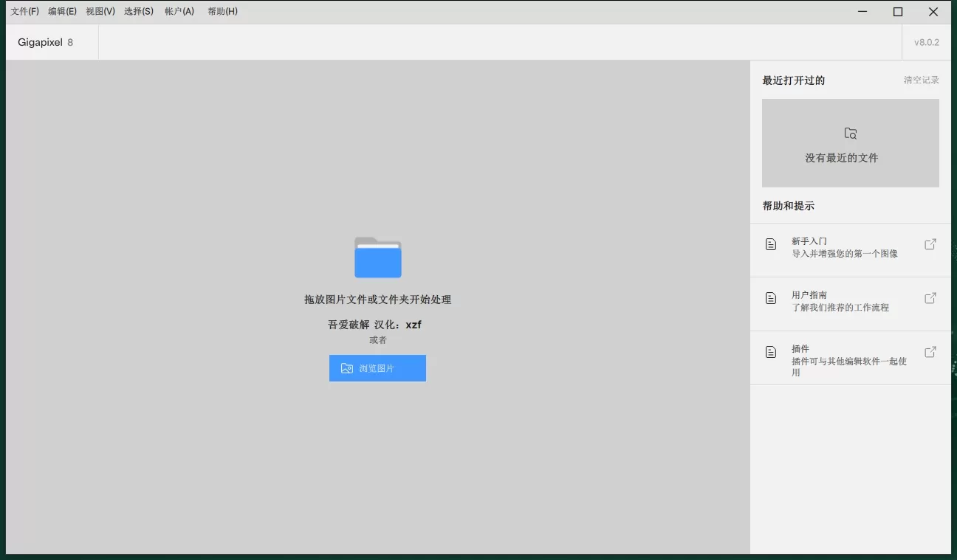Open the 帐户(A) menu
Image resolution: width=957 pixels, height=560 pixels.
pos(179,11)
